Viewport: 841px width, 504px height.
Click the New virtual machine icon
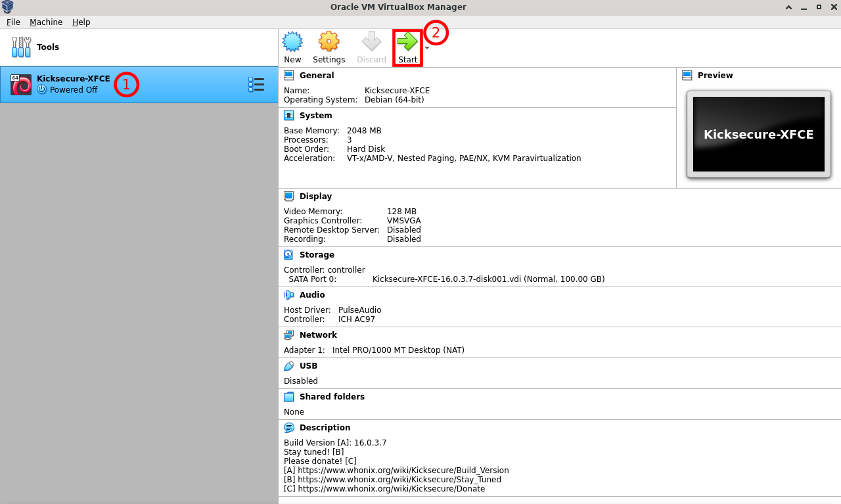pos(292,43)
